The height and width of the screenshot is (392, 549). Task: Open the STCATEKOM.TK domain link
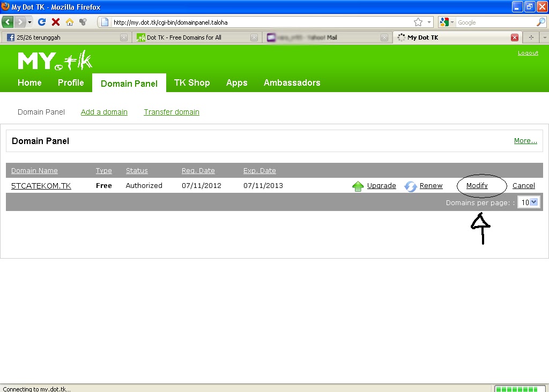[x=41, y=186]
